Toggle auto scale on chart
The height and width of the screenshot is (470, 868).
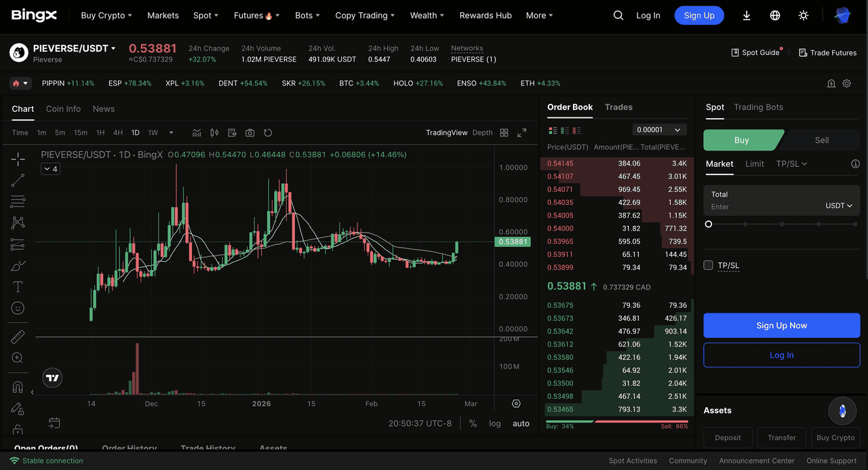click(521, 423)
